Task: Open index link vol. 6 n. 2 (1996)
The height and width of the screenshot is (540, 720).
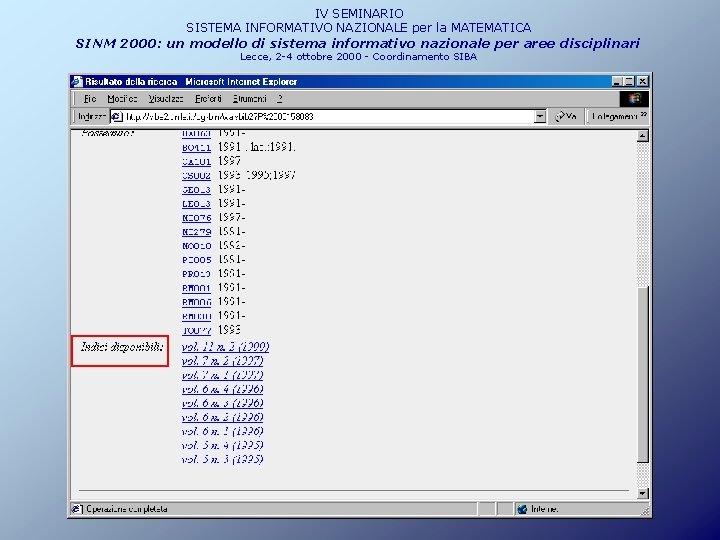Action: pyautogui.click(x=223, y=417)
